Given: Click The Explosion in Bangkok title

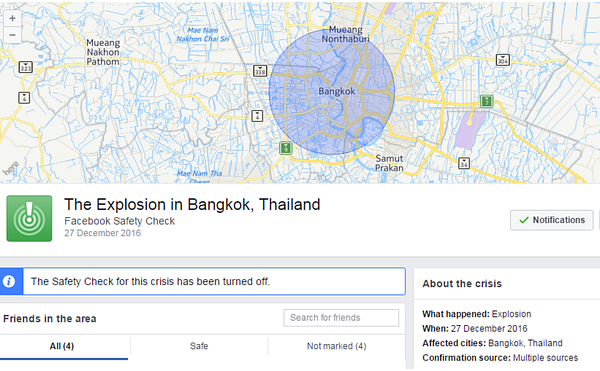Looking at the screenshot, I should (192, 205).
